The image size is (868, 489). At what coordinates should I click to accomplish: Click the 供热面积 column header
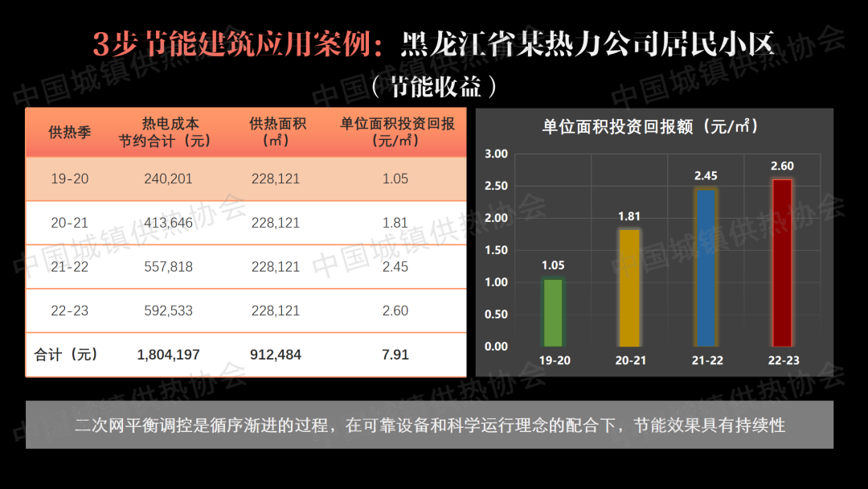coord(276,133)
